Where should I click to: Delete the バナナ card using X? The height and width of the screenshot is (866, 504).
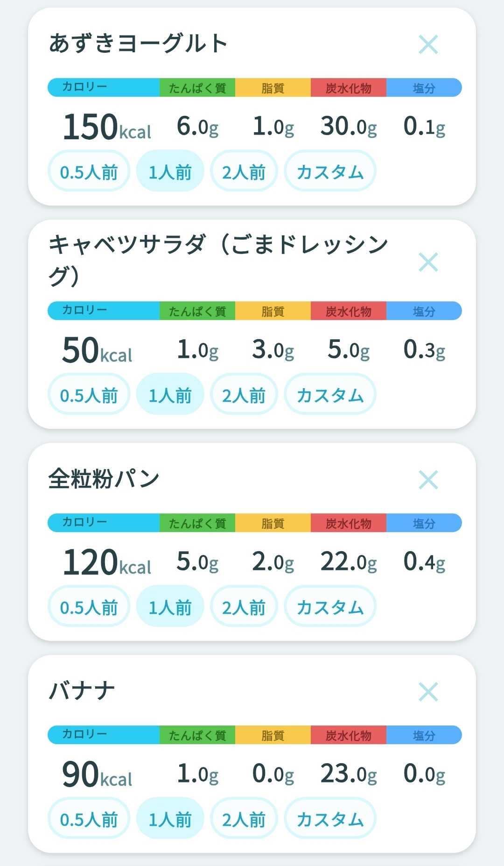click(428, 692)
